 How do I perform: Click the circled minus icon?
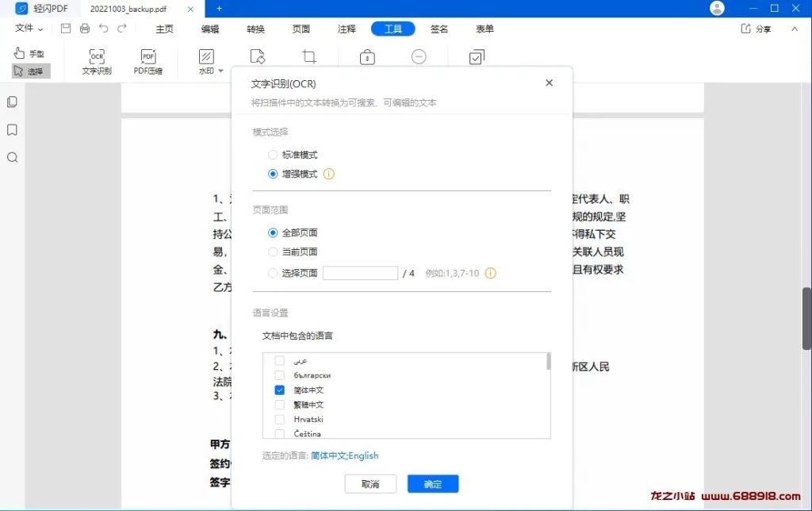419,56
